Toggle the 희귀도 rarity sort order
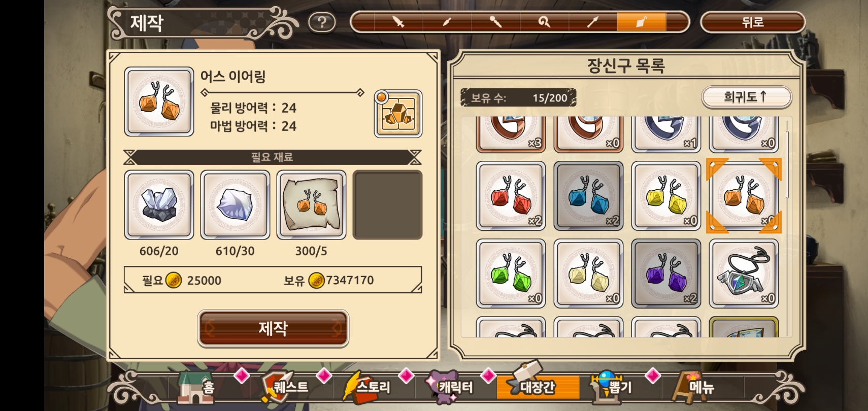Screen dimensions: 868x411 [x=746, y=96]
